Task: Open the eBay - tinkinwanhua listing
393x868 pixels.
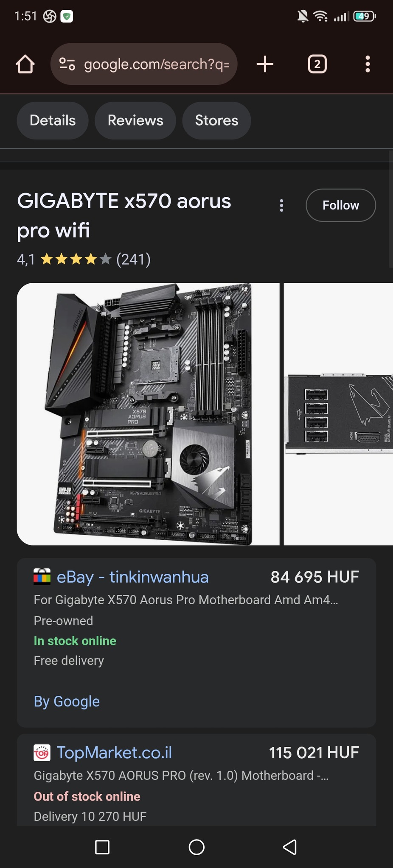Action: point(133,577)
